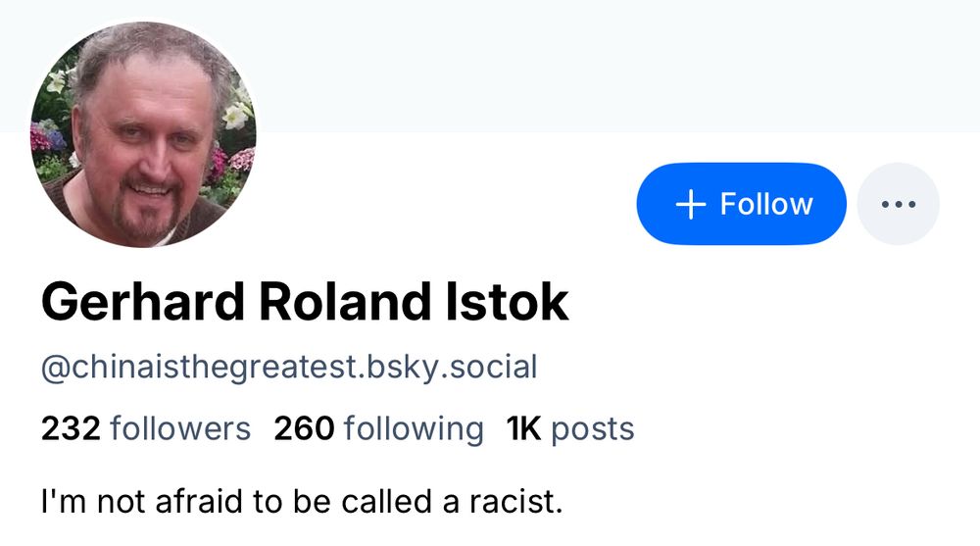Click the Follow text label
The image size is (980, 546).
coord(766,204)
